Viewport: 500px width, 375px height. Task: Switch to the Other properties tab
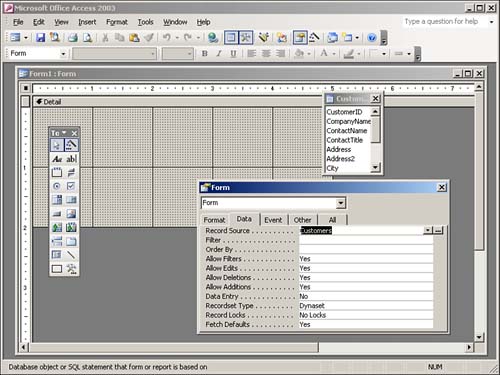[x=302, y=220]
